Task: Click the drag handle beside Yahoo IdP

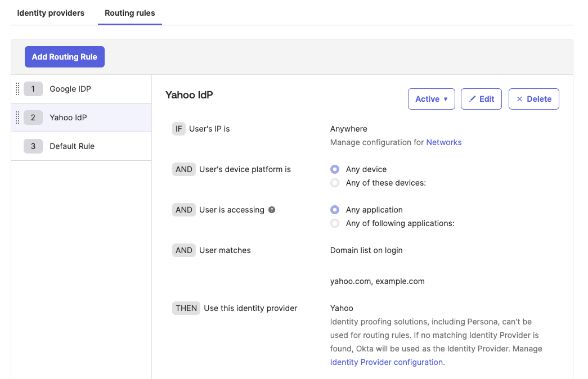Action: coord(17,118)
